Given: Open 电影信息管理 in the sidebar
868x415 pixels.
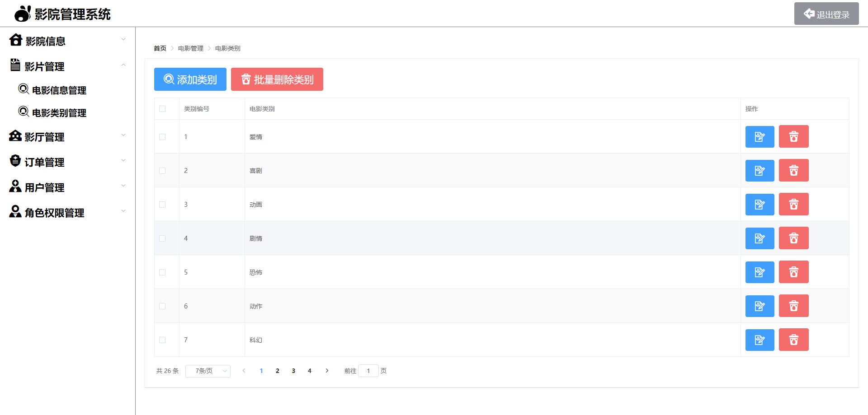Looking at the screenshot, I should tap(59, 90).
